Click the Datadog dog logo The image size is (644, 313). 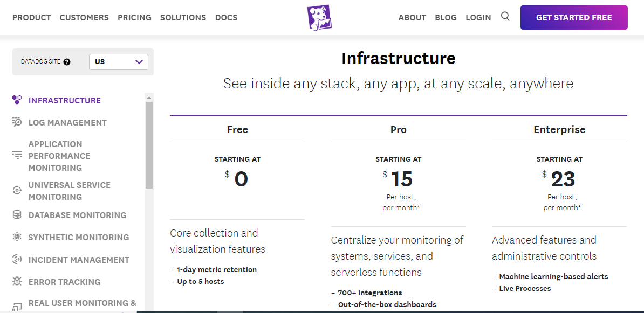(319, 17)
